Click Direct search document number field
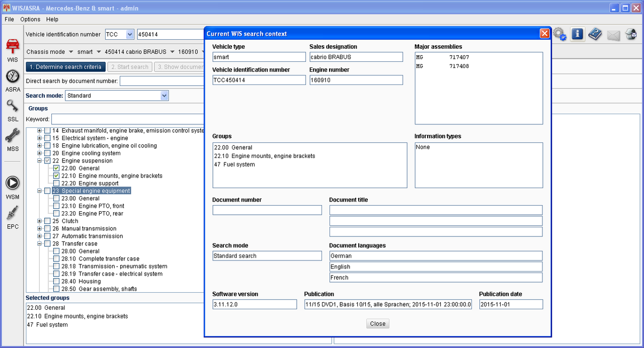Screen dimensions: 644x348 [x=162, y=81]
